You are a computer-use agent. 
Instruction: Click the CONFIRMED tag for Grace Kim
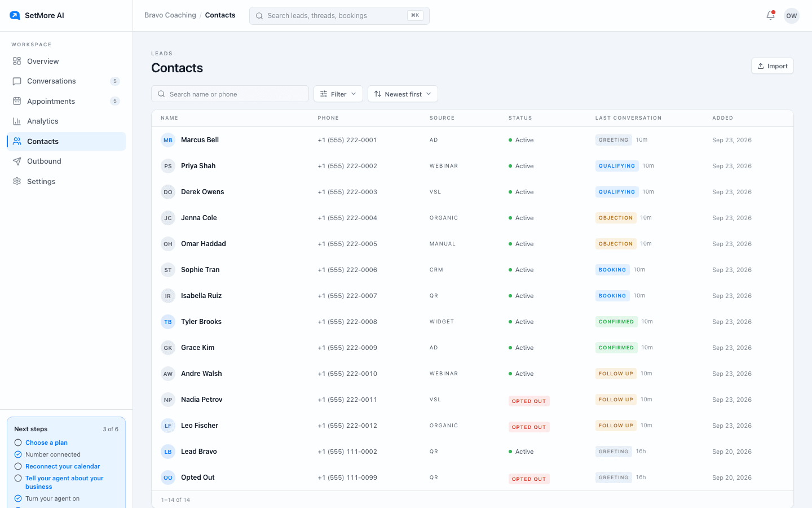616,348
